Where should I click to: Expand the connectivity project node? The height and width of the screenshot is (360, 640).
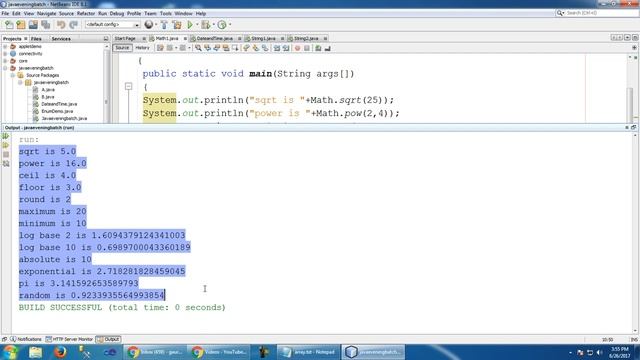pyautogui.click(x=5, y=53)
